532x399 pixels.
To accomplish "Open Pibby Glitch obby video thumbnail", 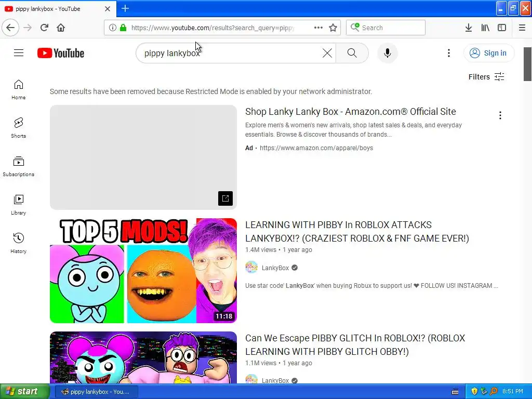I will coord(143,357).
